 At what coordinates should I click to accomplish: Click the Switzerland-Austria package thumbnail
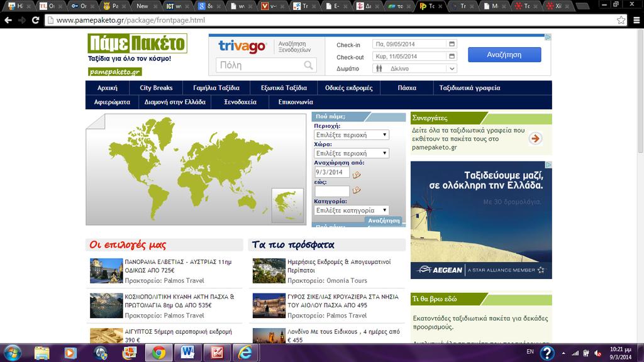pos(106,271)
